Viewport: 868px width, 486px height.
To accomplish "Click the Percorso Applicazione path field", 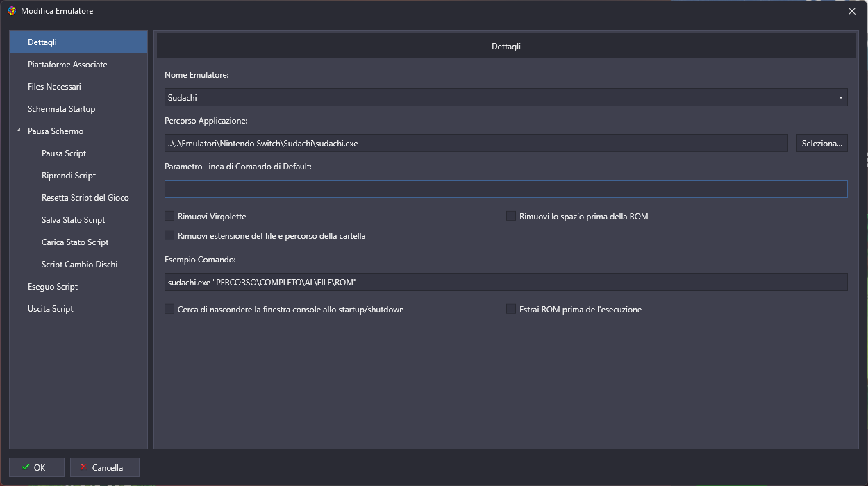I will [x=476, y=143].
